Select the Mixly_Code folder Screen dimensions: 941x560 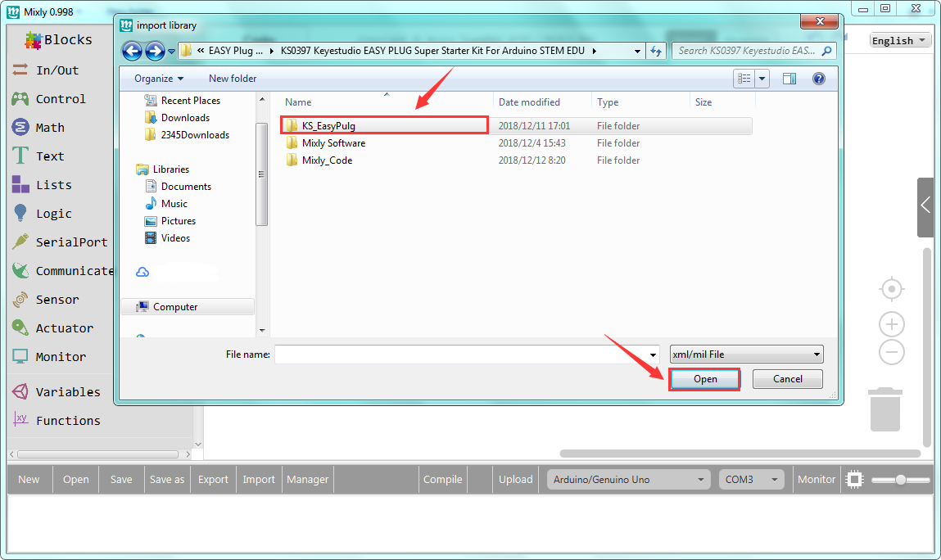click(327, 160)
